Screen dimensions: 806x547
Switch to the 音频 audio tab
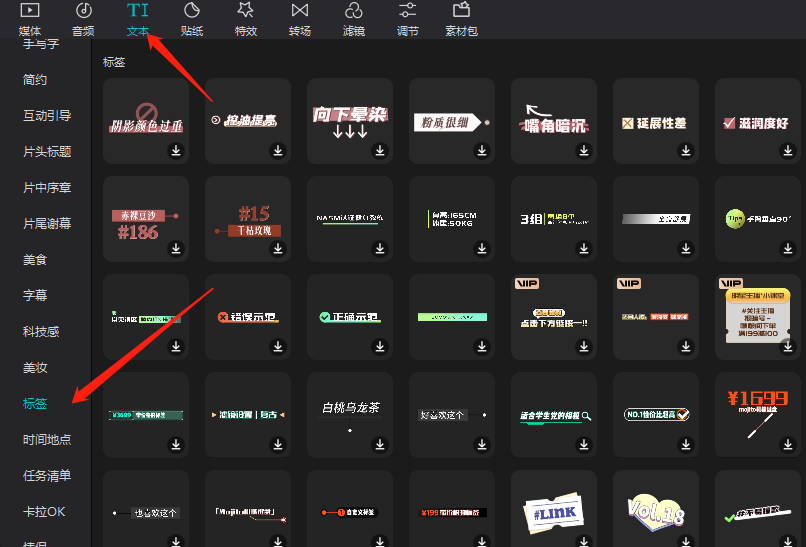pyautogui.click(x=83, y=20)
